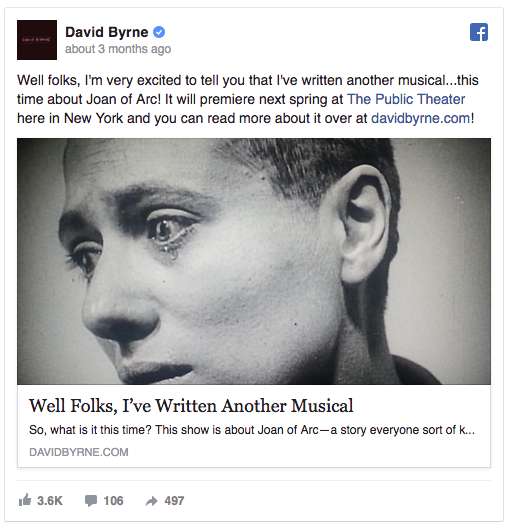View the 3.6K likes count
Screen dimensions: 510x529
pos(50,501)
